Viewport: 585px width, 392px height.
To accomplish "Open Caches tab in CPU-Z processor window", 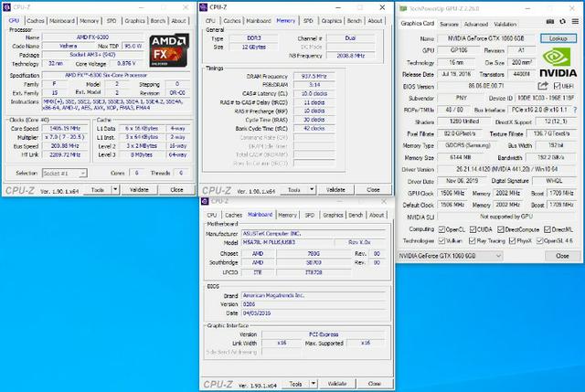I will click(x=36, y=21).
